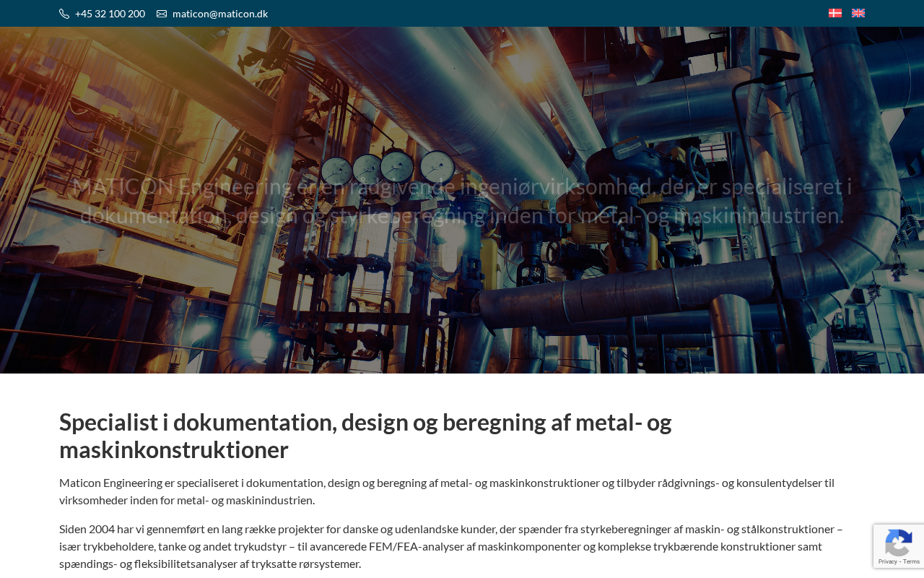Open reCAPTCHA Terms link
The image size is (924, 578).
[x=911, y=561]
